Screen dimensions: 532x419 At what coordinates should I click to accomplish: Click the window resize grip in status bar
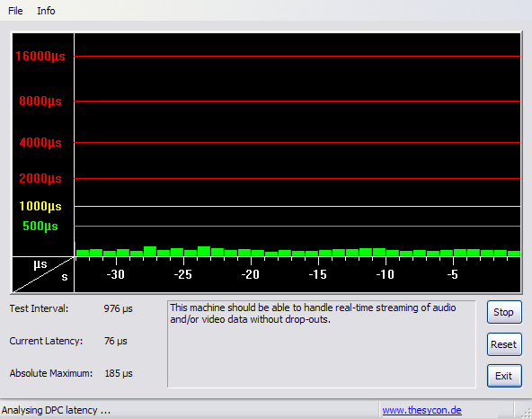[x=526, y=412]
